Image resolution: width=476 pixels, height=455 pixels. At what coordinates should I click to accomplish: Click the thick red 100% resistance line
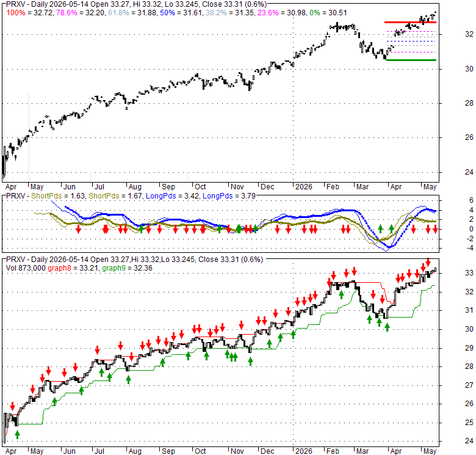[x=410, y=22]
